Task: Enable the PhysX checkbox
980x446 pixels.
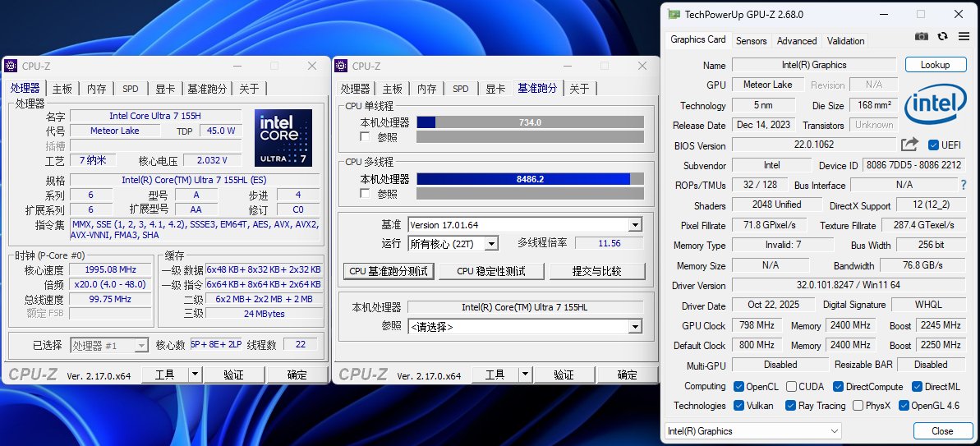Action: (858, 406)
